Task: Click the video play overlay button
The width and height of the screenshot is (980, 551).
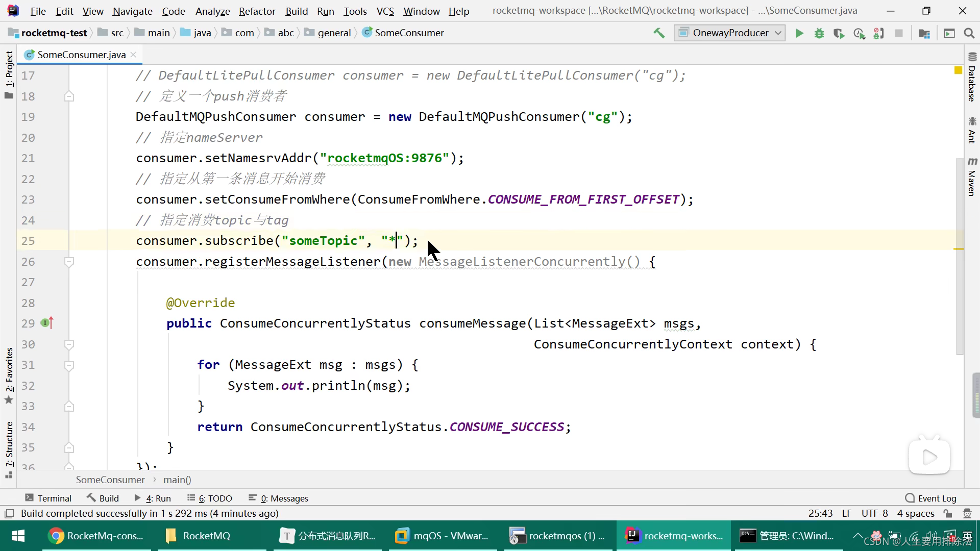Action: pyautogui.click(x=929, y=456)
